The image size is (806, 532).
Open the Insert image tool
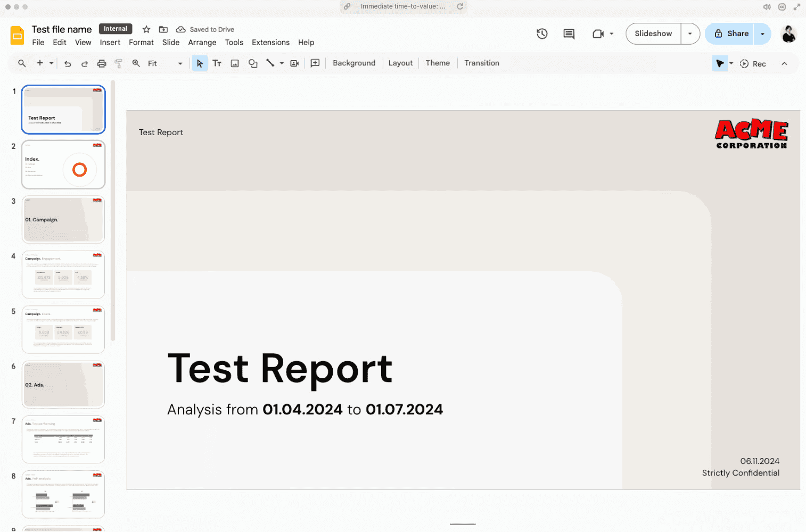point(235,63)
